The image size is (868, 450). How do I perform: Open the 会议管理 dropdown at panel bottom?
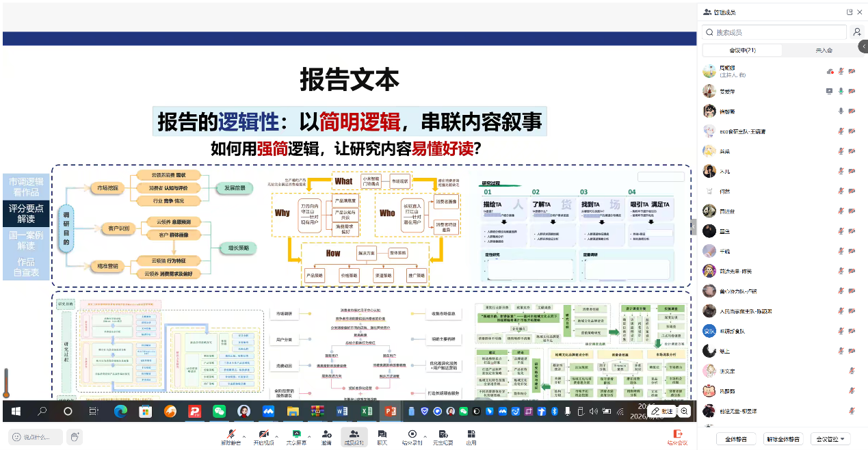[x=830, y=439]
